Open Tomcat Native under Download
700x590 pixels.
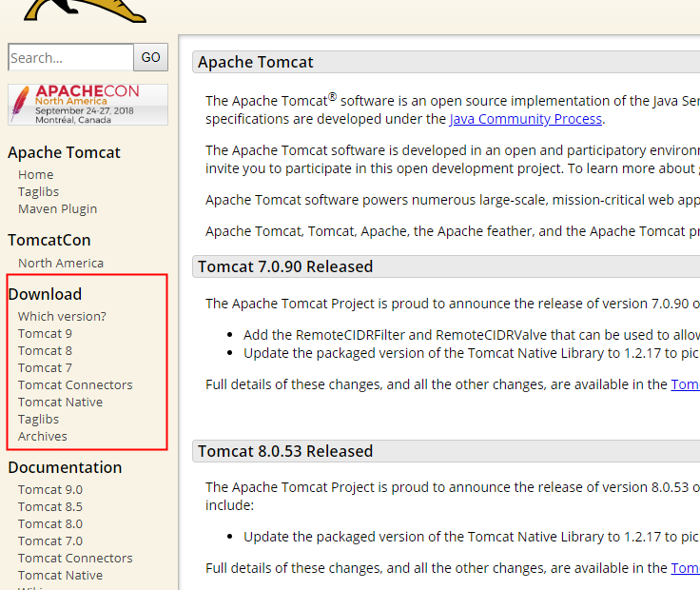[x=60, y=402]
